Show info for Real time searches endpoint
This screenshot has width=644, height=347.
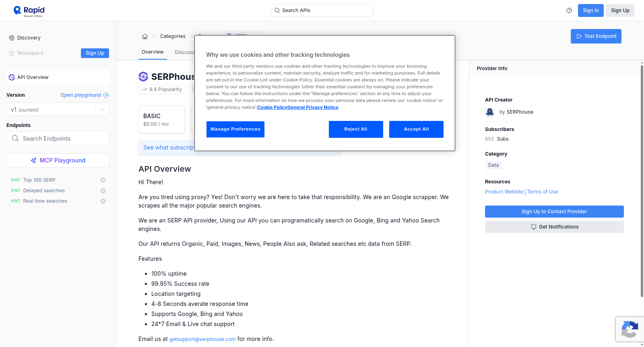pos(103,201)
